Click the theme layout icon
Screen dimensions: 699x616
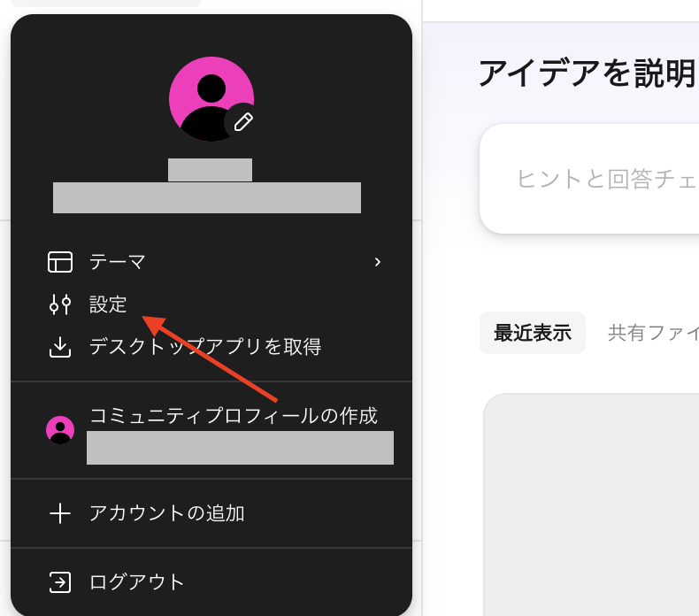60,262
